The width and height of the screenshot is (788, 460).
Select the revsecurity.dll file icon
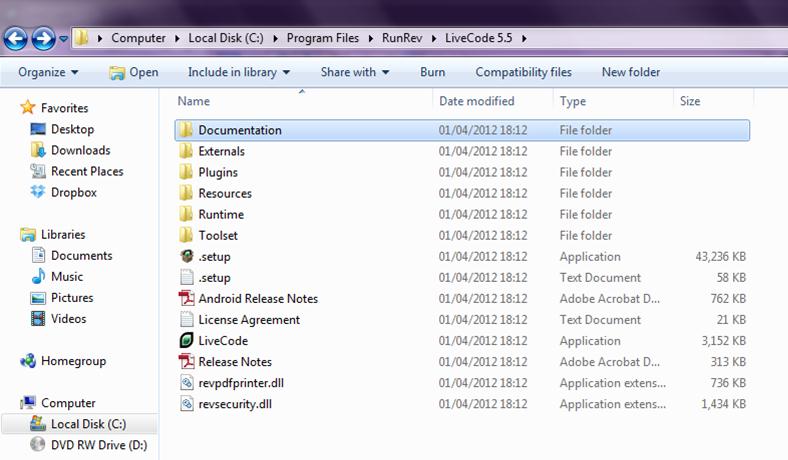tap(186, 404)
